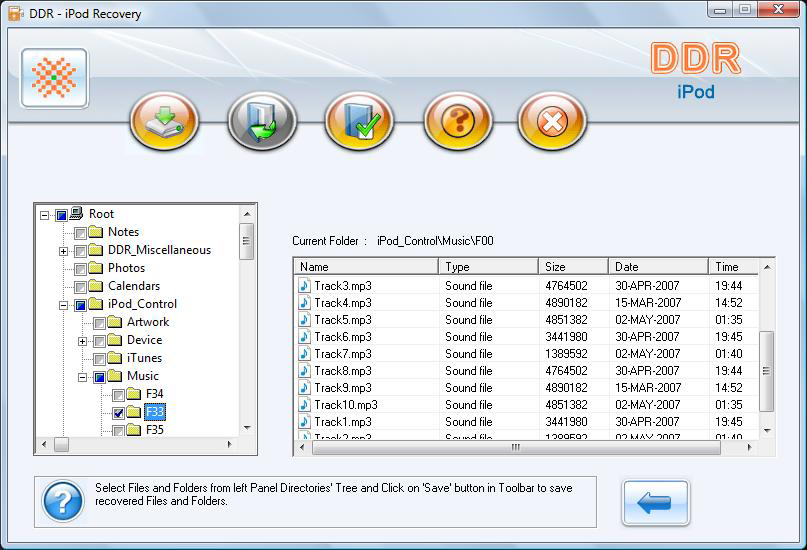Image resolution: width=807 pixels, height=550 pixels.
Task: Click the Calendars folder icon
Action: (x=96, y=286)
